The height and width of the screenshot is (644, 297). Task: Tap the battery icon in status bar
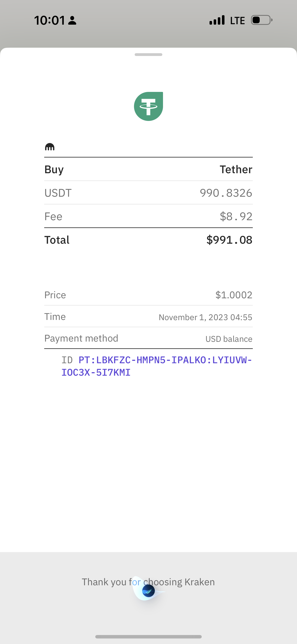click(262, 20)
